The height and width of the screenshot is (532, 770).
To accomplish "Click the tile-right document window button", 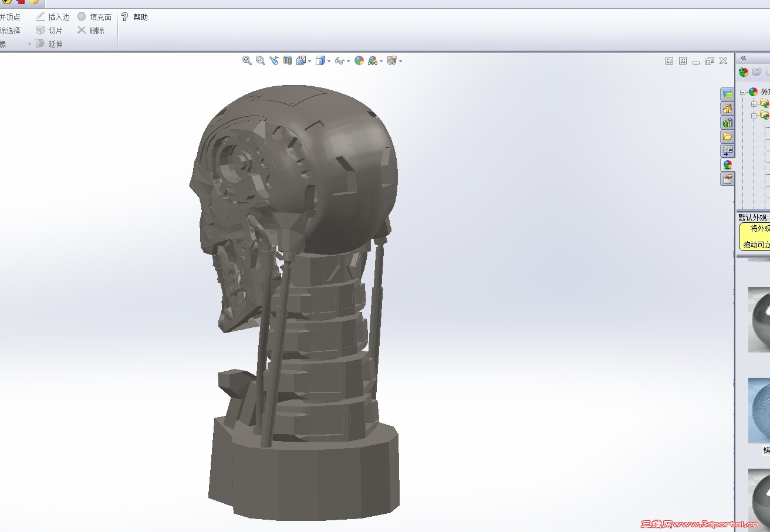I will tap(683, 60).
